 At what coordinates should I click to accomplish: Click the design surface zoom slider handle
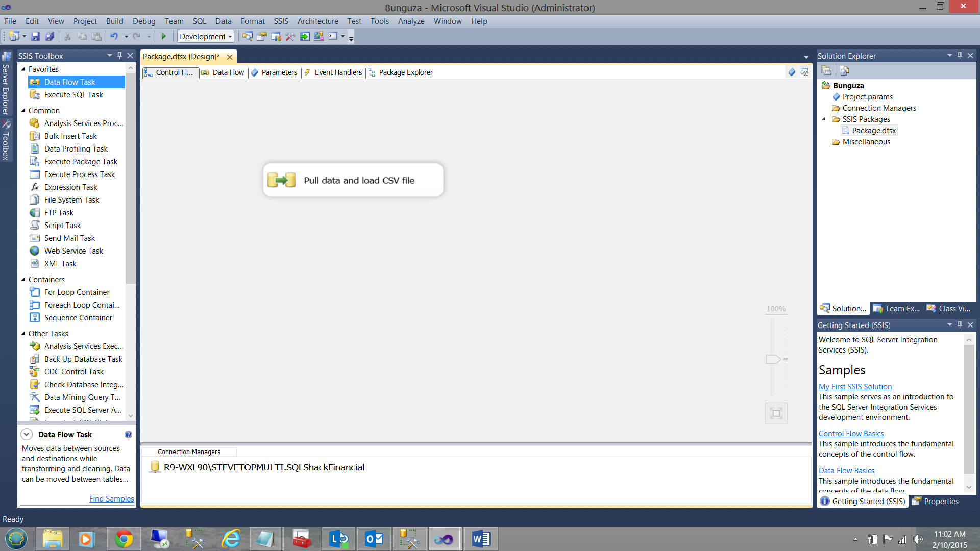click(773, 359)
